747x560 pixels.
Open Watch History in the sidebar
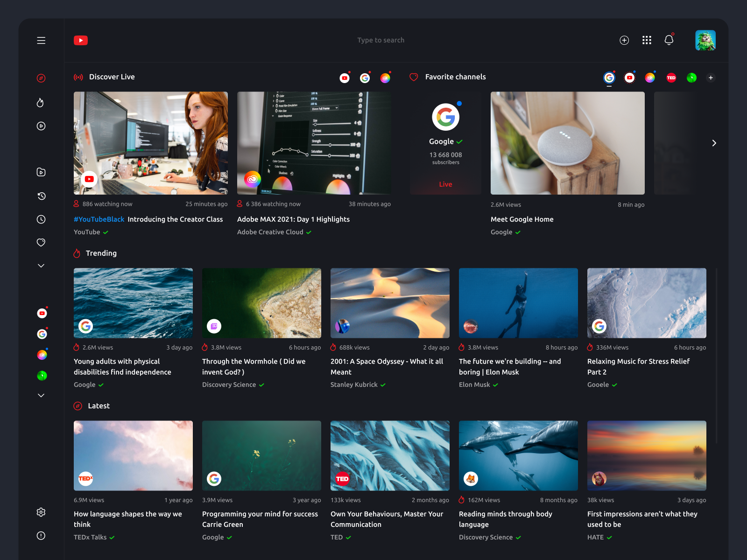click(41, 196)
